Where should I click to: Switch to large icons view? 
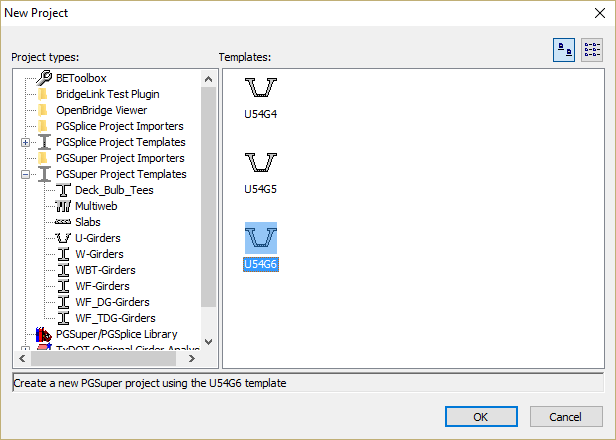point(564,51)
